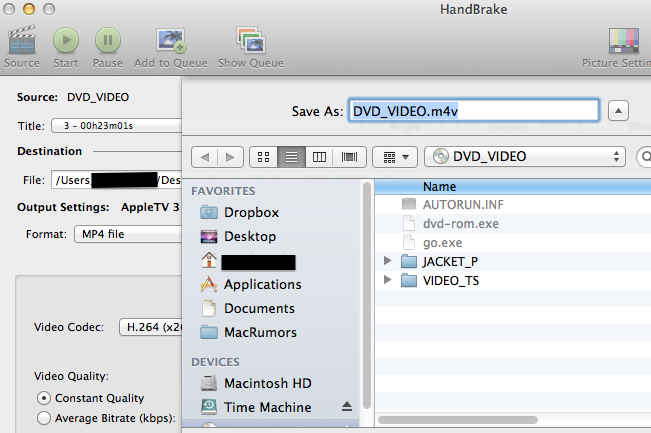Screen dimensions: 651x433
Task: Click the destination File path field
Action: point(117,180)
